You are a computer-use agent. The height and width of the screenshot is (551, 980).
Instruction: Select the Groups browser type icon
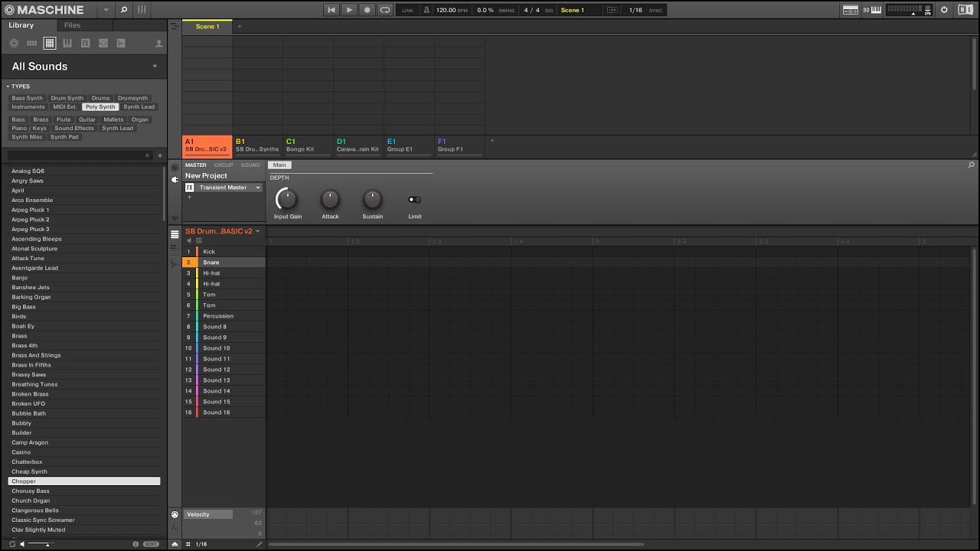coord(31,44)
